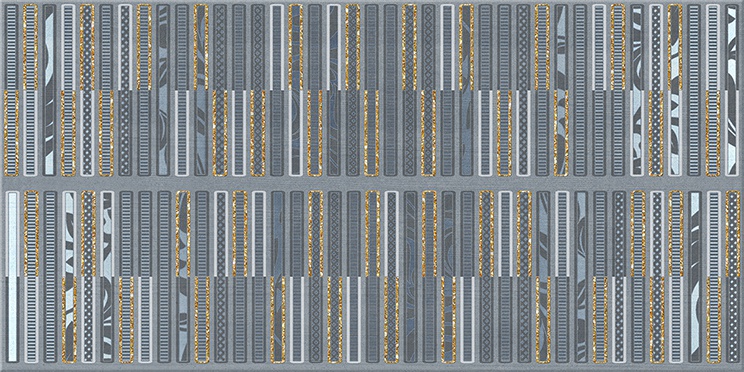Click the light swirl bar fourth in bottom row
The height and width of the screenshot is (372, 744).
(x=68, y=277)
